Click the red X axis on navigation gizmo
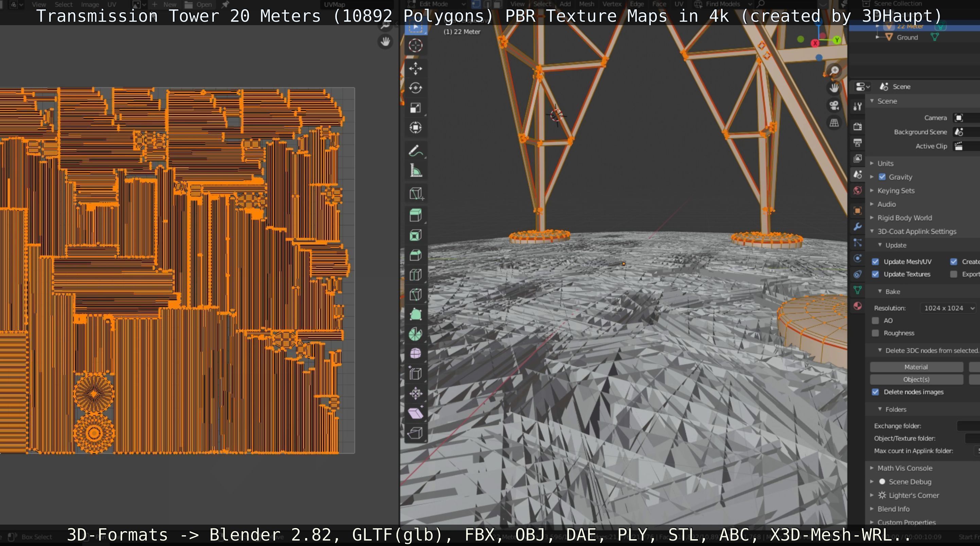980x546 pixels. [x=815, y=43]
